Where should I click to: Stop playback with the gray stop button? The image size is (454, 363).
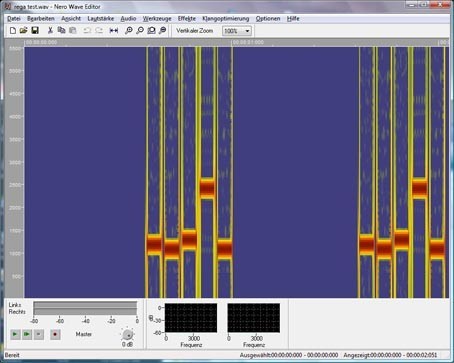[39, 334]
